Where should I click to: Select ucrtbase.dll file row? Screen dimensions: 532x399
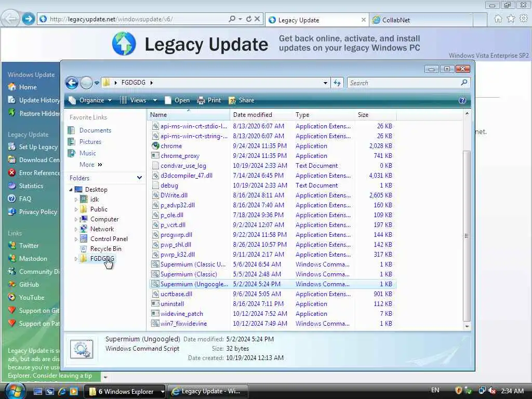[x=272, y=294]
